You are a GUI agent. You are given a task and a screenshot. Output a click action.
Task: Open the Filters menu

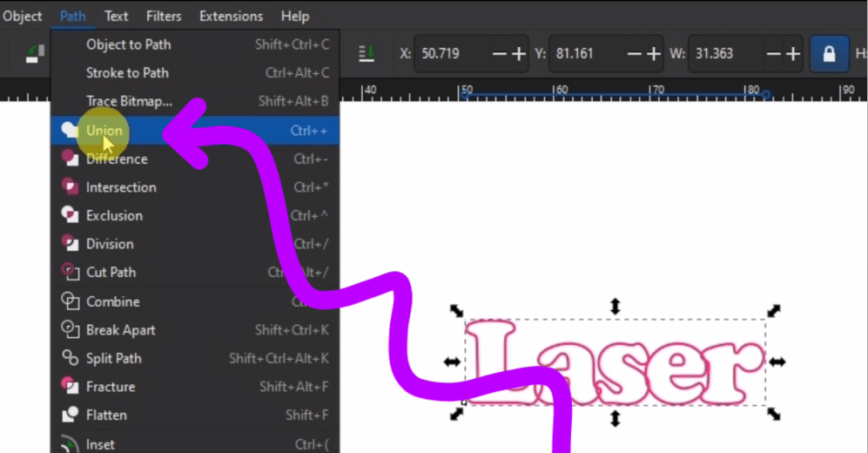(x=164, y=17)
